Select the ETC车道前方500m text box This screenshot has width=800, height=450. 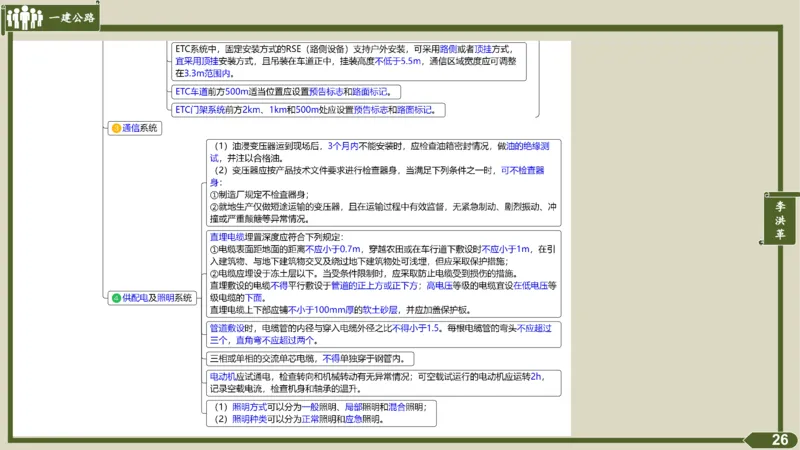click(x=286, y=92)
